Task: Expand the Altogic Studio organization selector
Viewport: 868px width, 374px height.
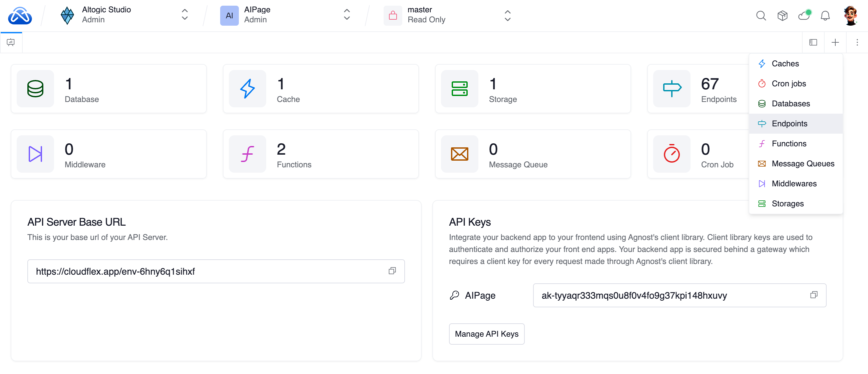Action: 184,15
